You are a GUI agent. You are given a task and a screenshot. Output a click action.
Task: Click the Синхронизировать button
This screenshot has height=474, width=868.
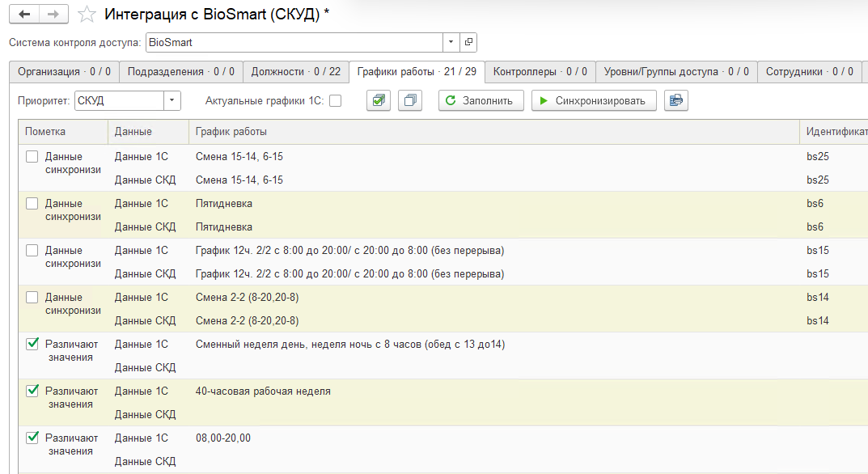[x=593, y=100]
